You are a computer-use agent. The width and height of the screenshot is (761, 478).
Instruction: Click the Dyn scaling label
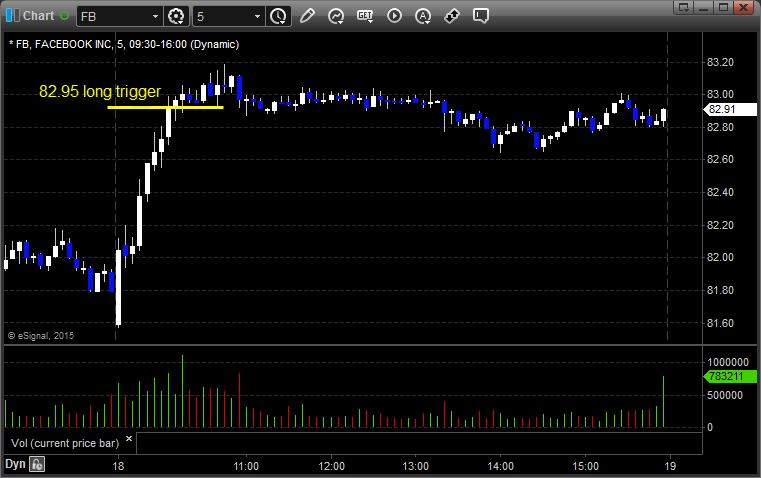(15, 464)
